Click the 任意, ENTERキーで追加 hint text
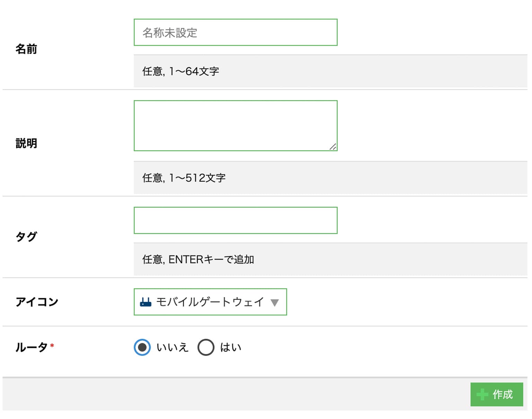532x419 pixels. point(198,259)
